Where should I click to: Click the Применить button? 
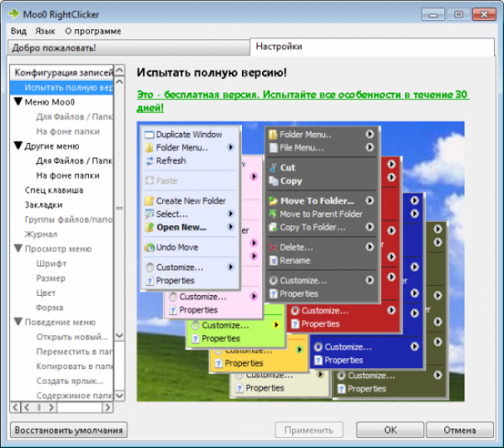(x=309, y=430)
